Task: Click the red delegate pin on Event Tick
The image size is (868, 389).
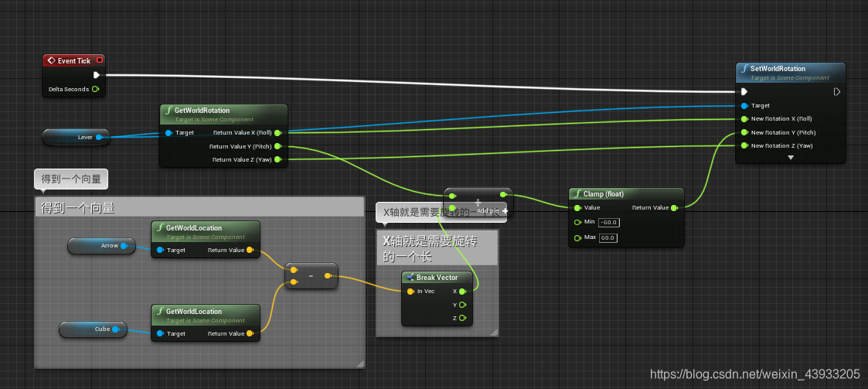Action: (x=100, y=60)
